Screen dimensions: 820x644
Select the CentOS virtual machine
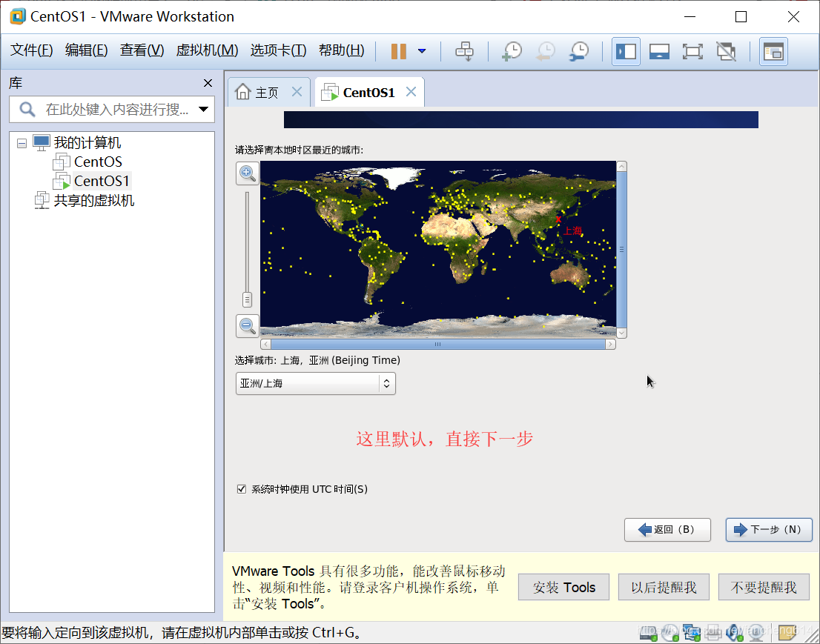point(98,162)
